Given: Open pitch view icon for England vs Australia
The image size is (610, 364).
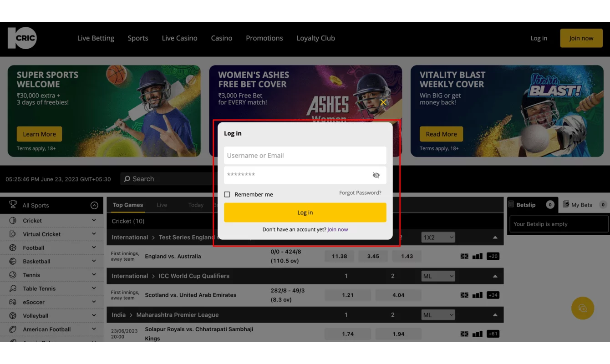Looking at the screenshot, I should pos(464,256).
